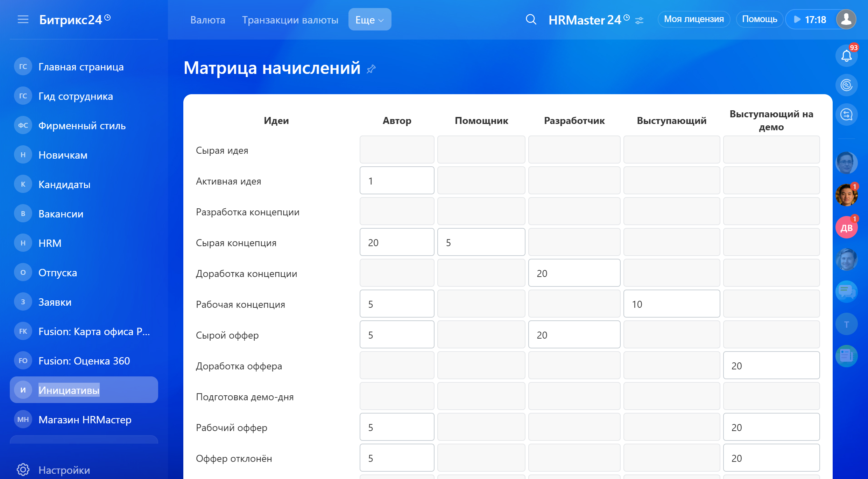Open the hamburger menu icon
Image resolution: width=868 pixels, height=479 pixels.
coord(23,20)
